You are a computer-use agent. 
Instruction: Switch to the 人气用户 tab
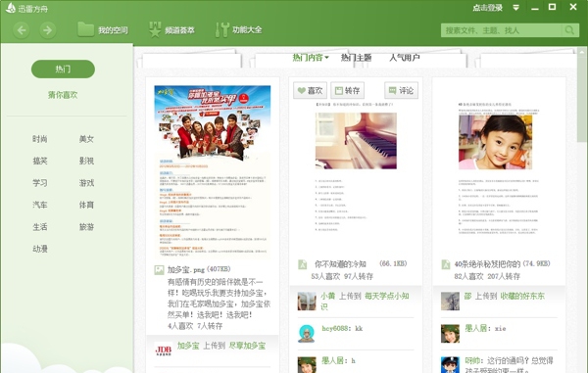pyautogui.click(x=404, y=58)
